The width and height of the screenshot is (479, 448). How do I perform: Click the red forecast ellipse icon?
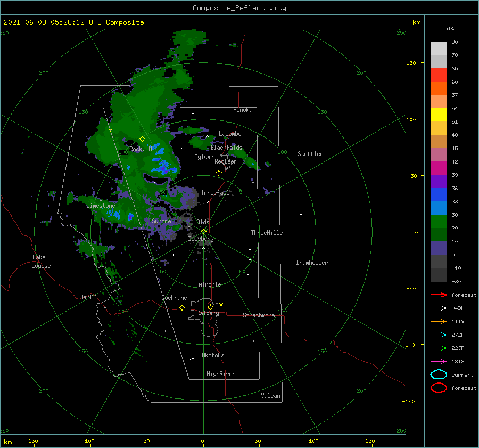coord(439,388)
